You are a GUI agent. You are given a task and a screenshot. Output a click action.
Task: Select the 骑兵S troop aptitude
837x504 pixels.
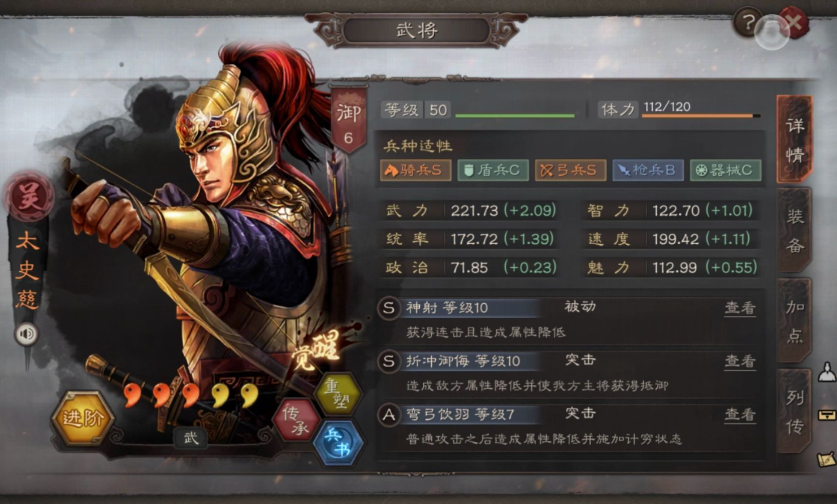[415, 170]
